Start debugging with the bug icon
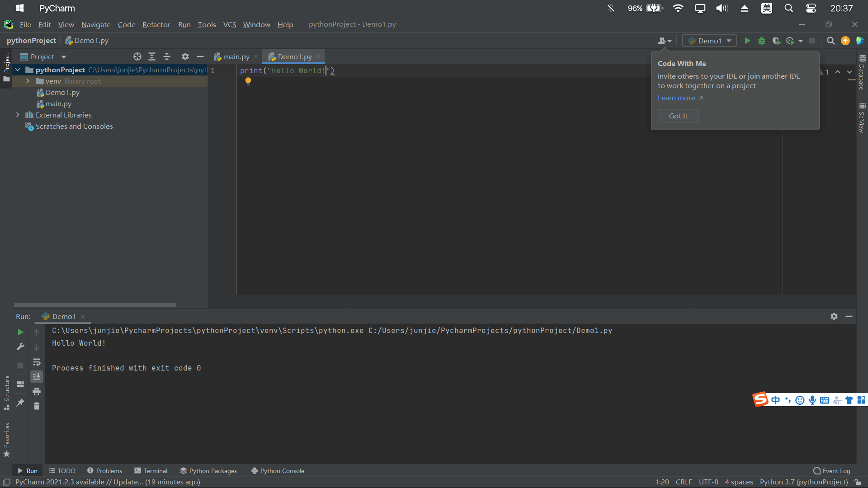The image size is (868, 488). (x=762, y=41)
